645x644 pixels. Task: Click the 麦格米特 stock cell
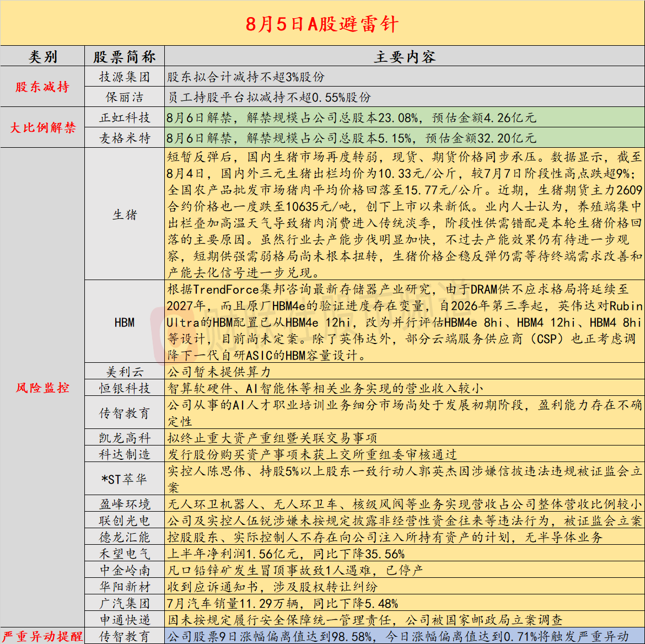(125, 137)
